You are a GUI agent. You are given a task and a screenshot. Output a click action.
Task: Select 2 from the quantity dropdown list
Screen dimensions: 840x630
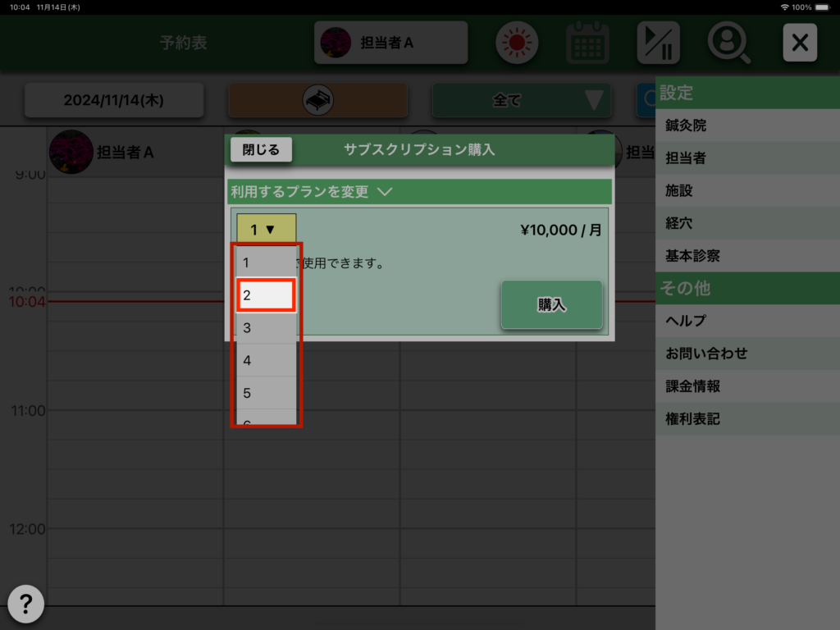tap(266, 295)
